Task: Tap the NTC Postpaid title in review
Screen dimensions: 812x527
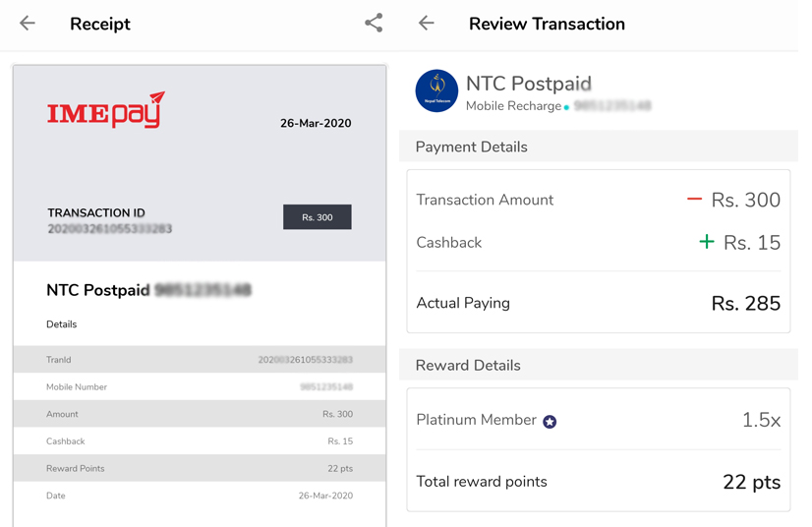Action: (x=528, y=84)
